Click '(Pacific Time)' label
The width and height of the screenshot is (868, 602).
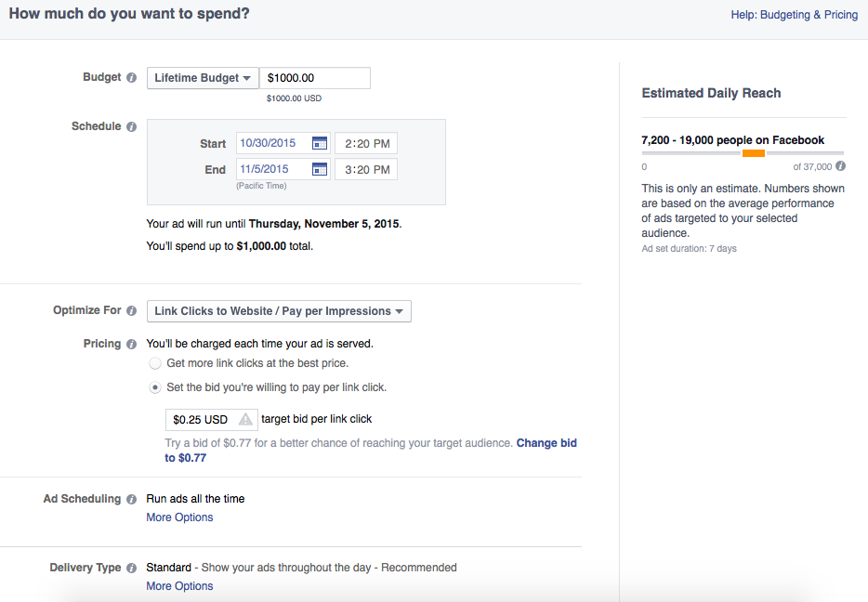point(261,186)
